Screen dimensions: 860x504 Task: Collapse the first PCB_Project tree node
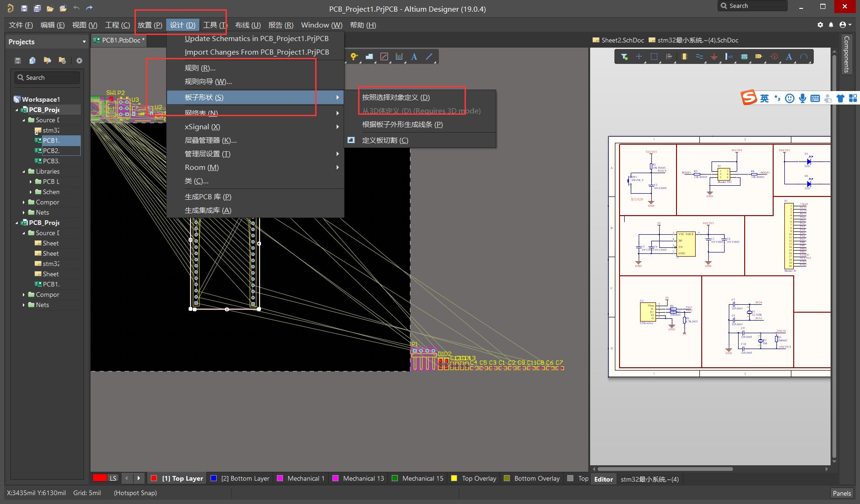click(x=17, y=110)
